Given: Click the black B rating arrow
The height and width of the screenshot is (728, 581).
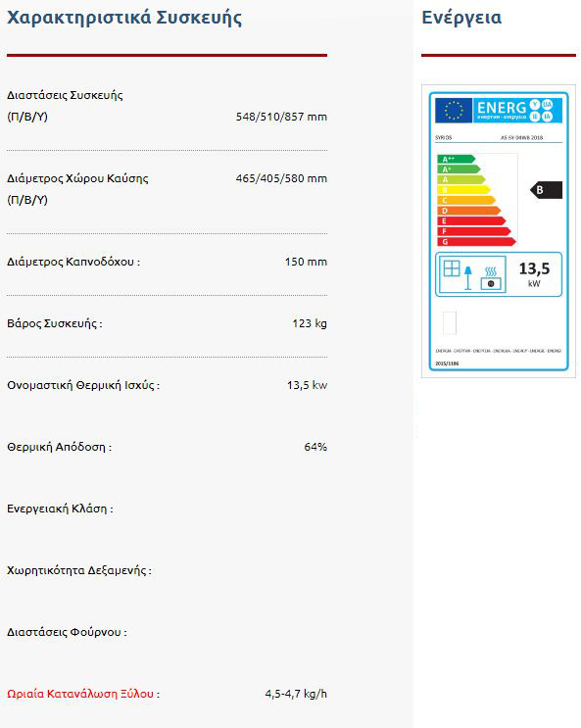Looking at the screenshot, I should (x=546, y=190).
